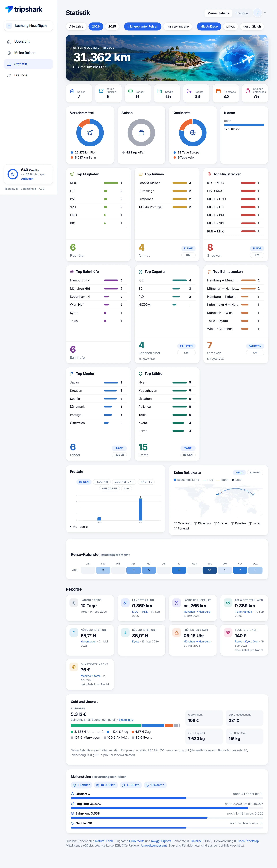Click the Aufladen link

coord(27,179)
